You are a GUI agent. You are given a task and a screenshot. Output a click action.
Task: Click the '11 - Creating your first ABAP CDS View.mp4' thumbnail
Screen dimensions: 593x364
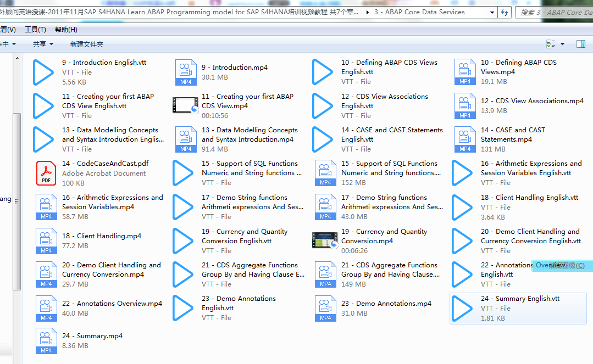(185, 105)
